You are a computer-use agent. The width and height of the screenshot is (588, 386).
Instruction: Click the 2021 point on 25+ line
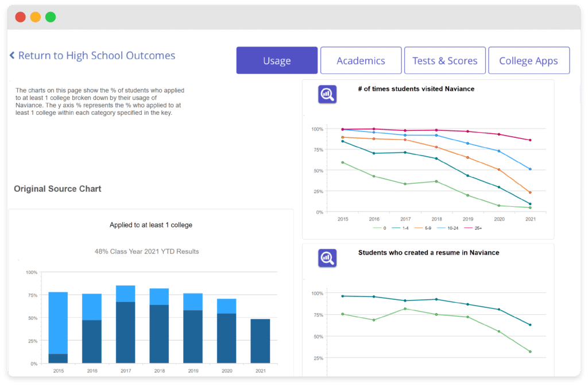(x=530, y=140)
